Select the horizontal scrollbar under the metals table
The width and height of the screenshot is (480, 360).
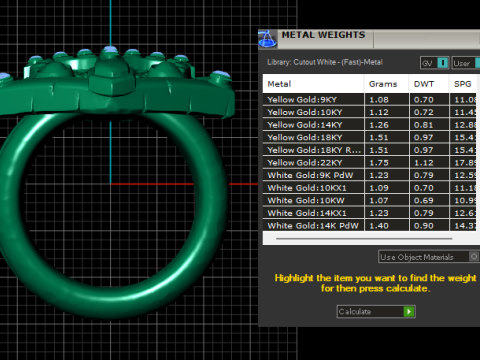pos(364,239)
